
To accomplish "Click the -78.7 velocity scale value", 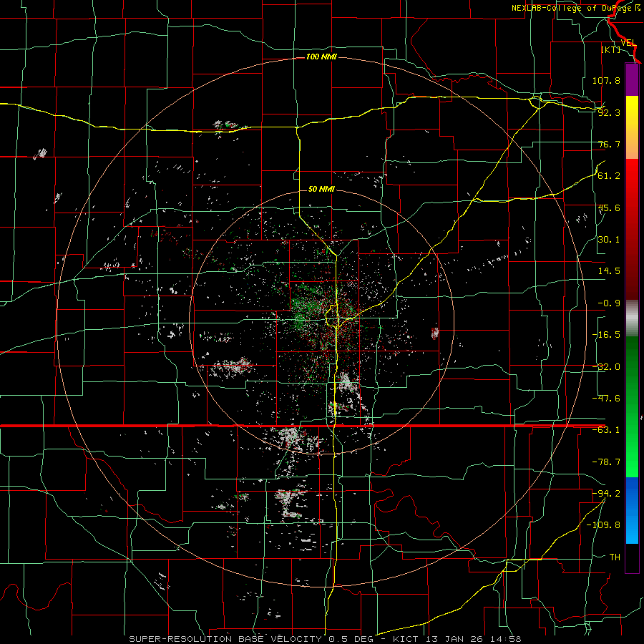I will [606, 462].
